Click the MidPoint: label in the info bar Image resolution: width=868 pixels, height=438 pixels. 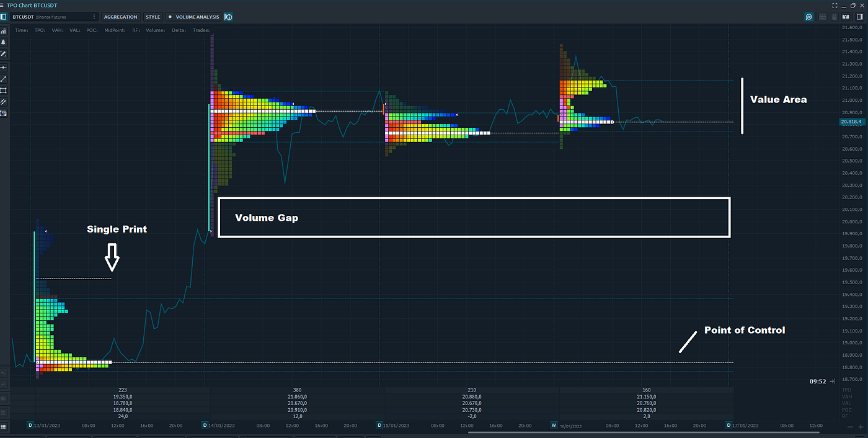tap(116, 30)
